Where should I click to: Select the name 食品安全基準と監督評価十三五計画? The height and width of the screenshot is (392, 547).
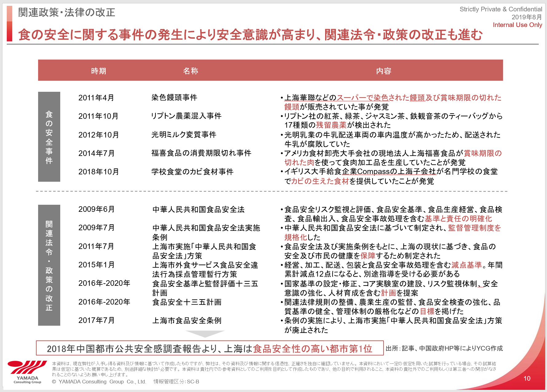pos(205,288)
